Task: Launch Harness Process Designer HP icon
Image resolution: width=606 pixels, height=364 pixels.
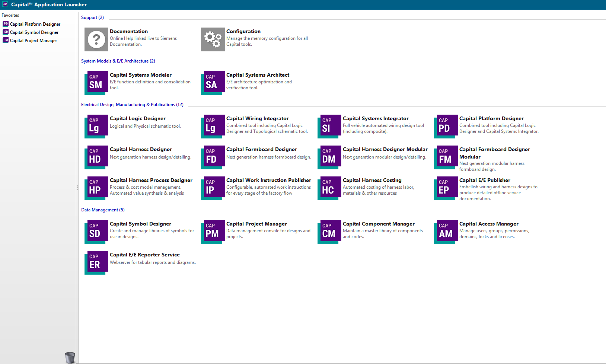Action: click(x=96, y=188)
